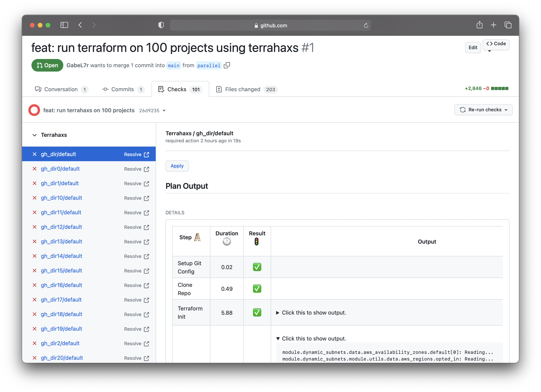Open the parallel branch link
Screen dimensions: 541x392
click(209, 65)
